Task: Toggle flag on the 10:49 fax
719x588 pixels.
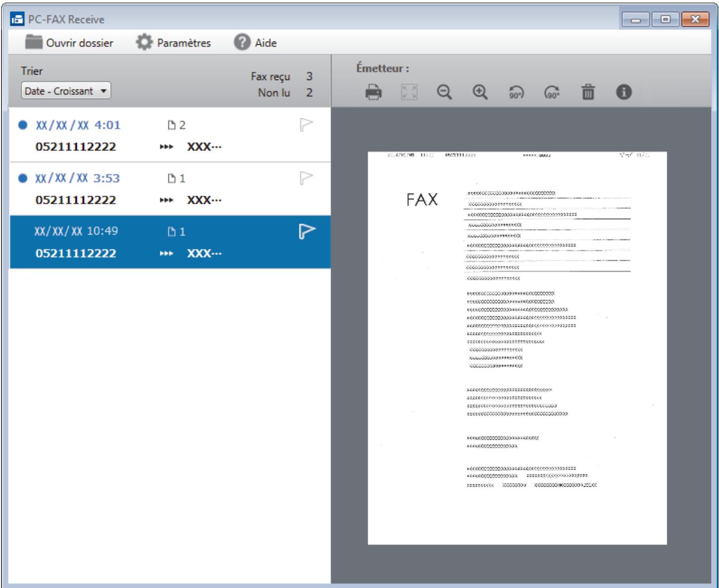Action: point(306,231)
